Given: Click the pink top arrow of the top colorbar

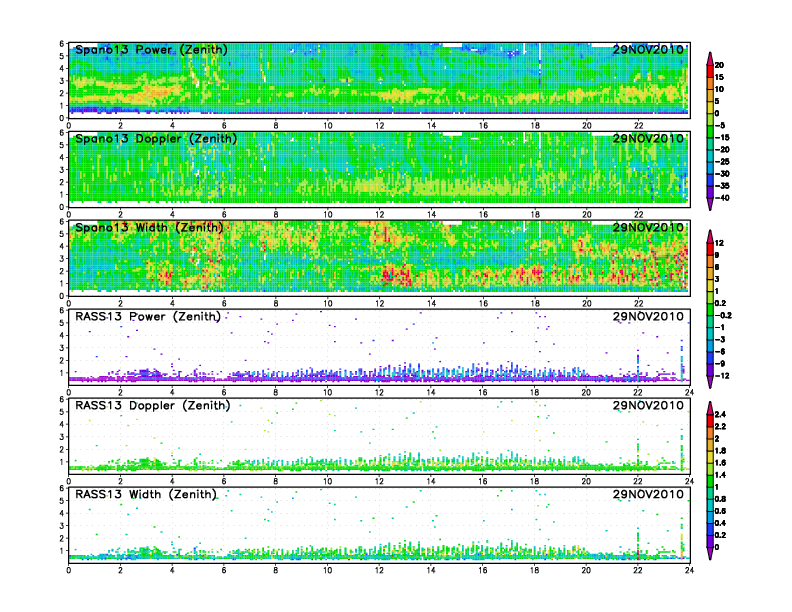Looking at the screenshot, I should click(x=710, y=58).
